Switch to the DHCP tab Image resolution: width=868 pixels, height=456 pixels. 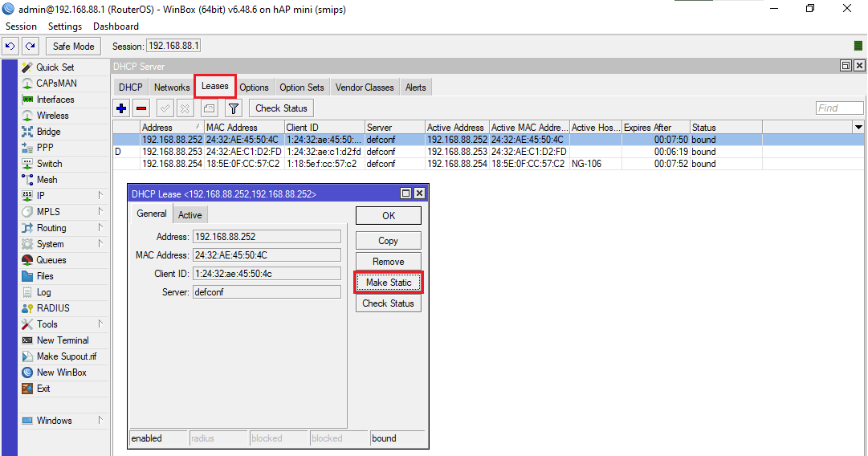(x=131, y=88)
